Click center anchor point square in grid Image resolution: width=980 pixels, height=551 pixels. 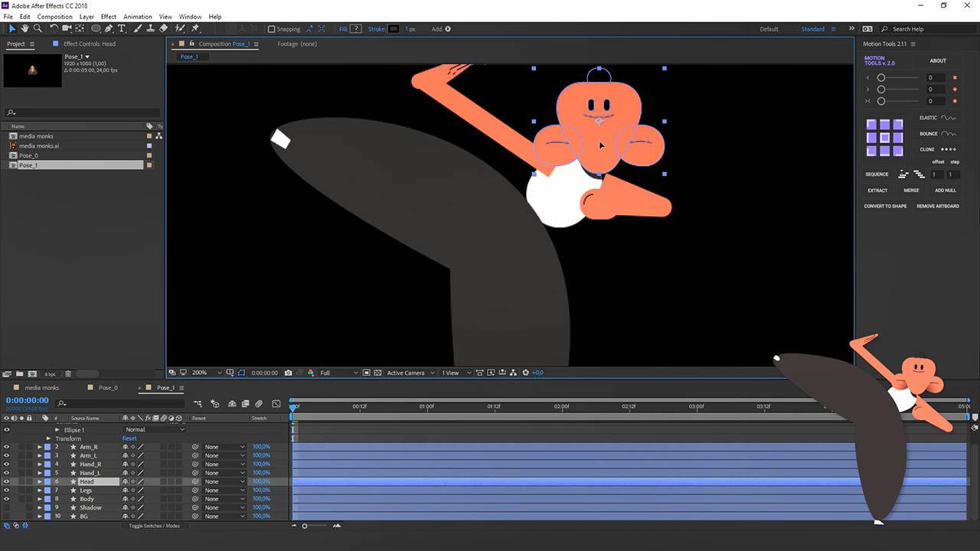click(884, 138)
